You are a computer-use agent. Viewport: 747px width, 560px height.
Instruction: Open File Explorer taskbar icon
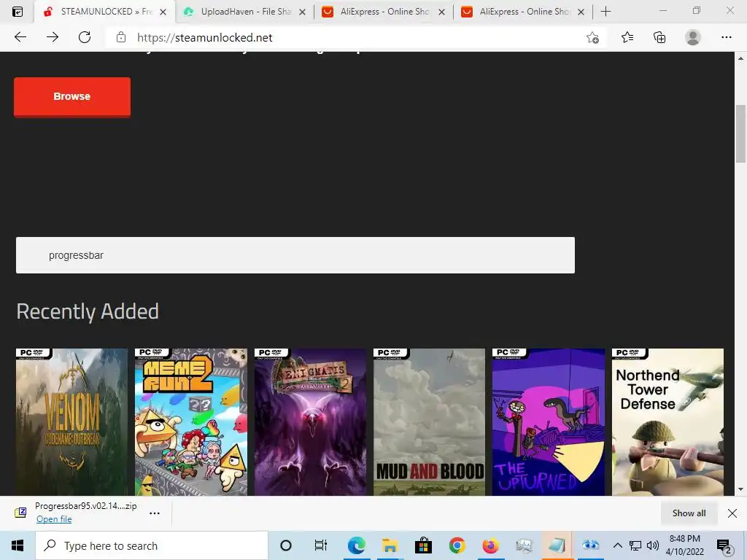[x=390, y=545]
